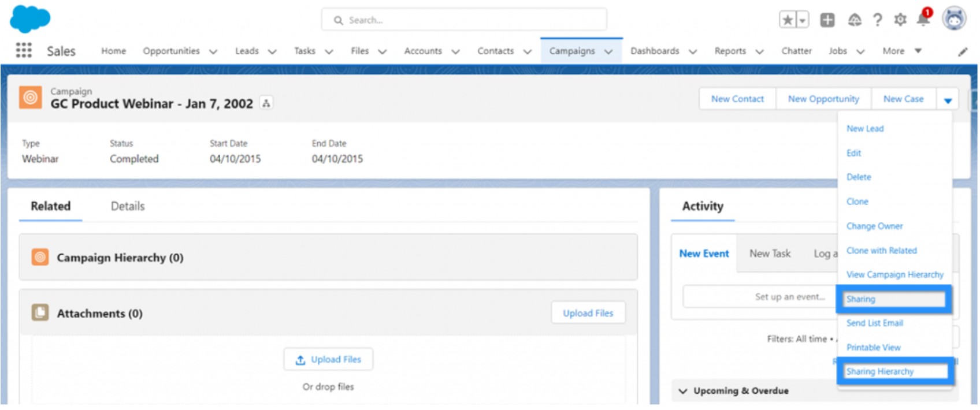Choose Delete from actions menu

click(x=859, y=177)
